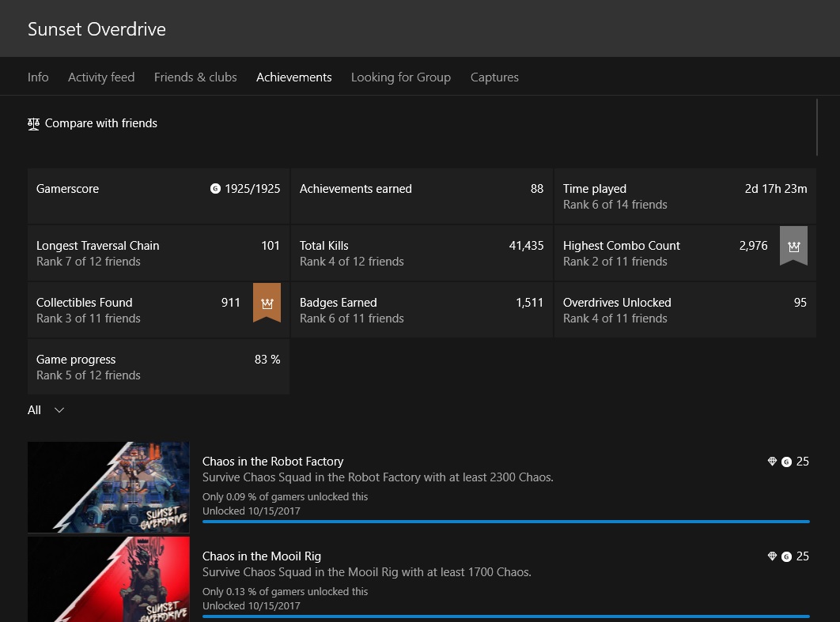Image resolution: width=840 pixels, height=622 pixels.
Task: Open the Robot Factory achievement thumbnail
Action: tap(108, 487)
